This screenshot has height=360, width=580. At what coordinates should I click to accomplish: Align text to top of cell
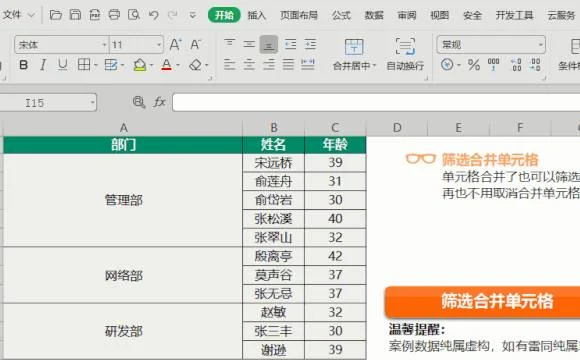pyautogui.click(x=229, y=44)
